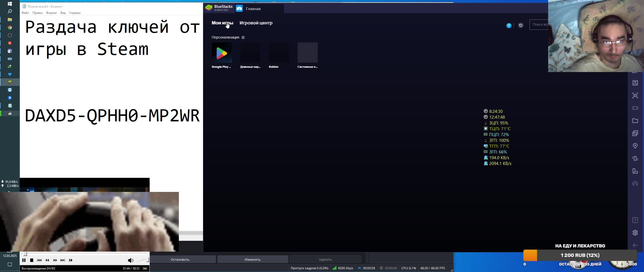This screenshot has height=272, width=644.
Task: Open BlueStacks settings gear icon
Action: coord(635,233)
